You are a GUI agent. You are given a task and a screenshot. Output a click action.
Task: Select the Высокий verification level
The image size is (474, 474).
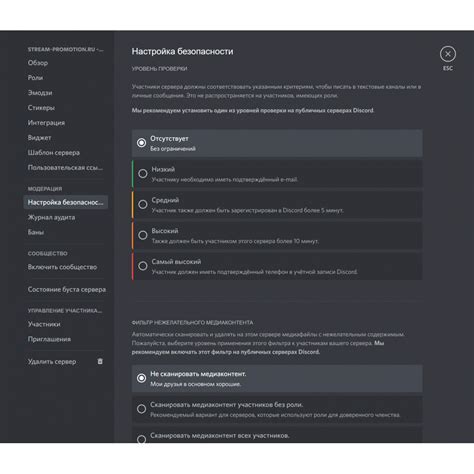pos(277,236)
